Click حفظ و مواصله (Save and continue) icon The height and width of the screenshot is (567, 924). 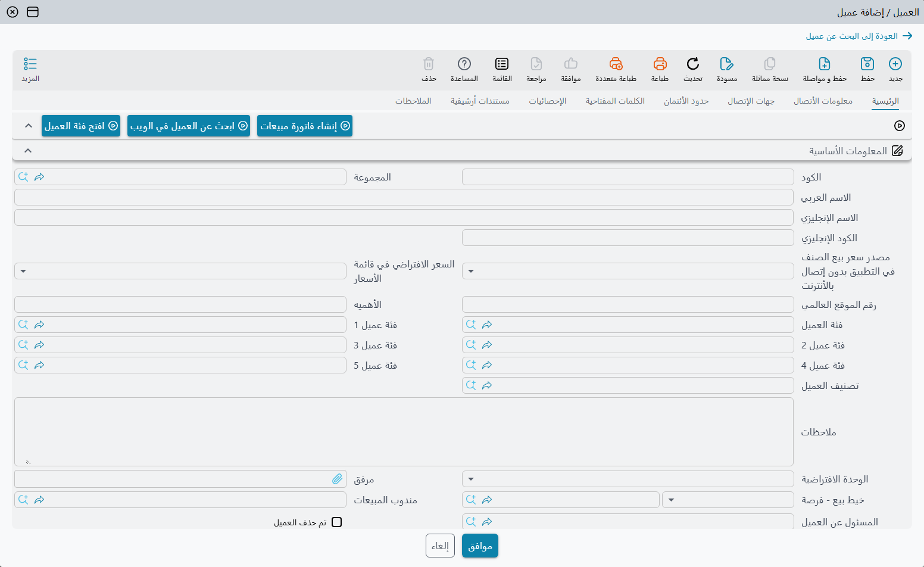coord(825,64)
